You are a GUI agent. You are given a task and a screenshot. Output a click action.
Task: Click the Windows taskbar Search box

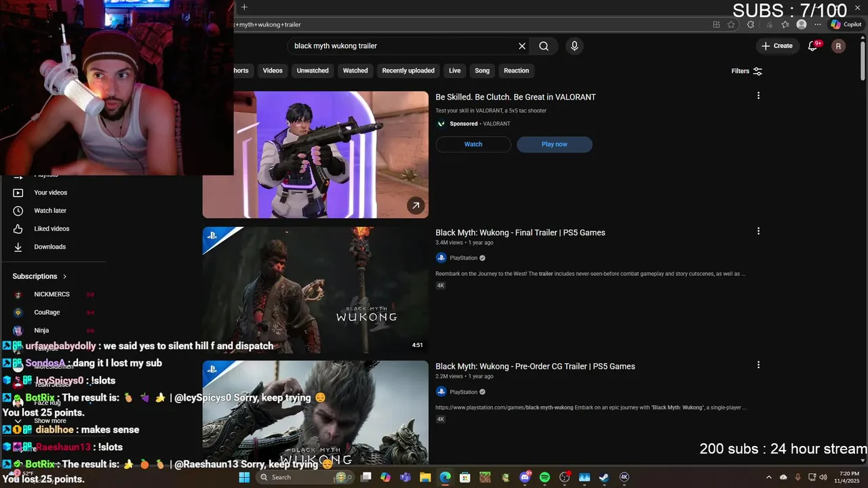(305, 477)
